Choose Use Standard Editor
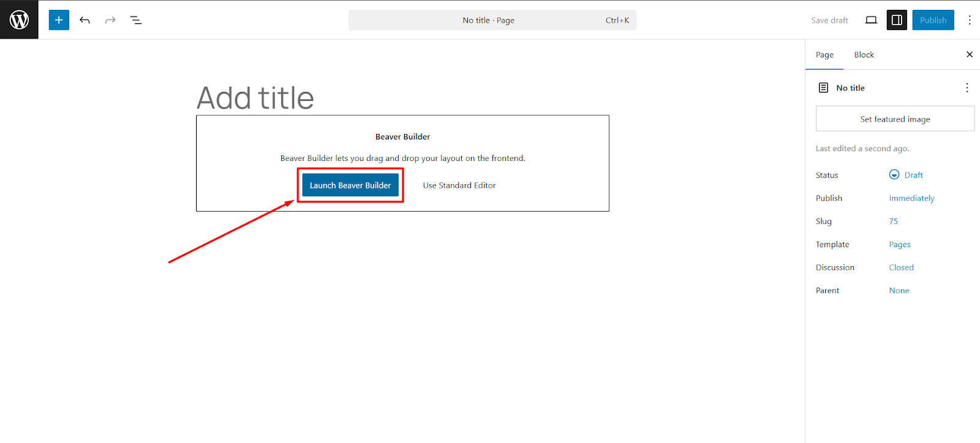This screenshot has height=443, width=980. click(x=459, y=185)
